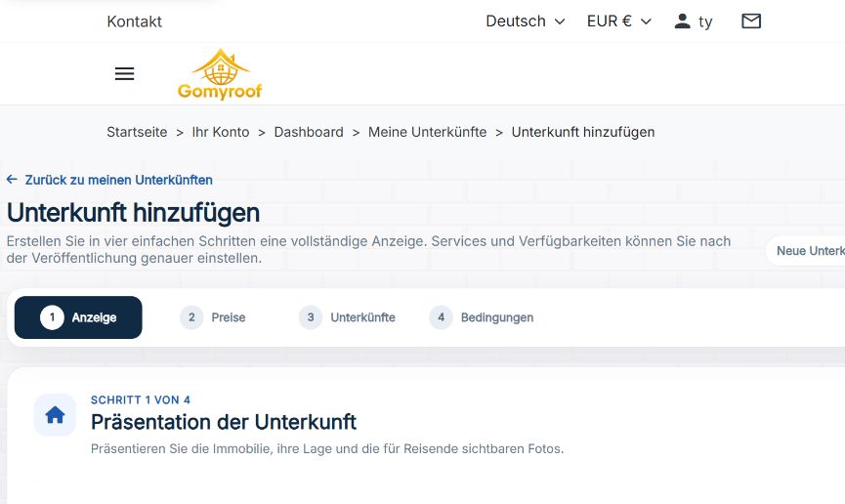Go to Dashboard breadcrumb
The width and height of the screenshot is (845, 504).
coord(309,132)
